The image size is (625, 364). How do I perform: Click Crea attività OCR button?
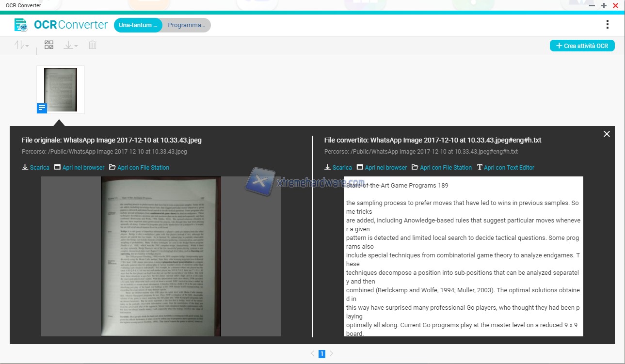coord(582,46)
